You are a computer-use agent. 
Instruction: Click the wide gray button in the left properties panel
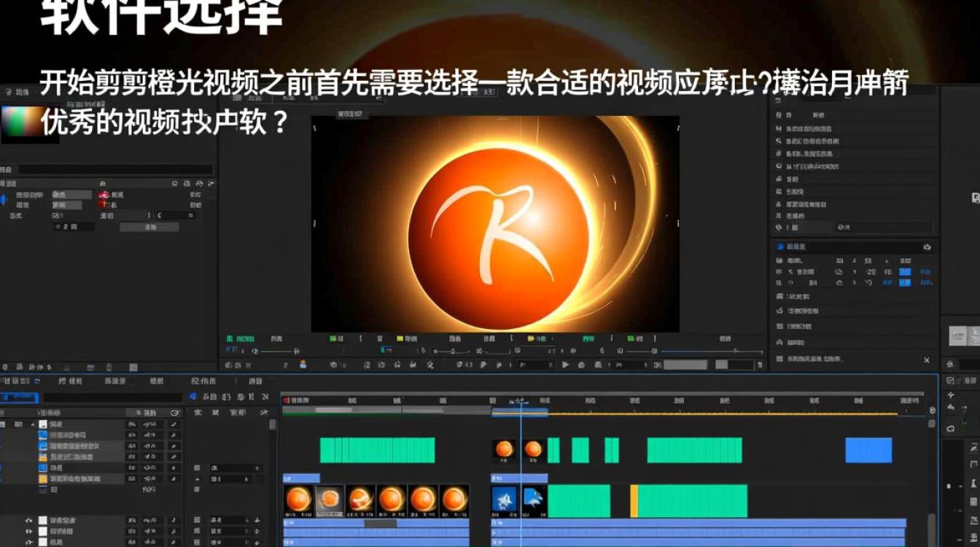(149, 228)
